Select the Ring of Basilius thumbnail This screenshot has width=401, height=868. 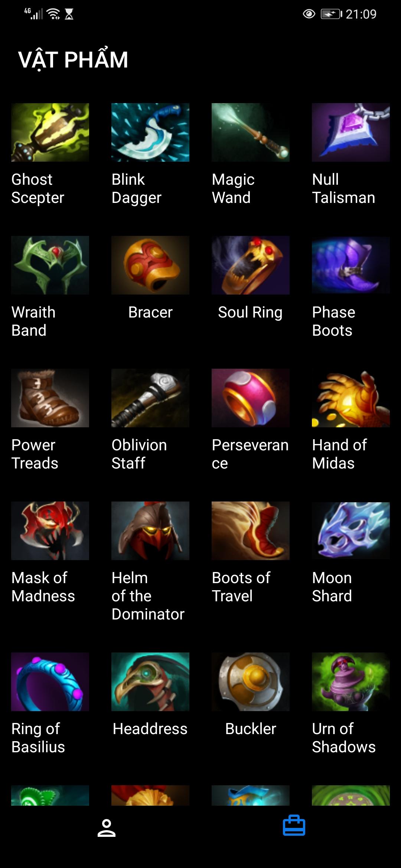50,682
